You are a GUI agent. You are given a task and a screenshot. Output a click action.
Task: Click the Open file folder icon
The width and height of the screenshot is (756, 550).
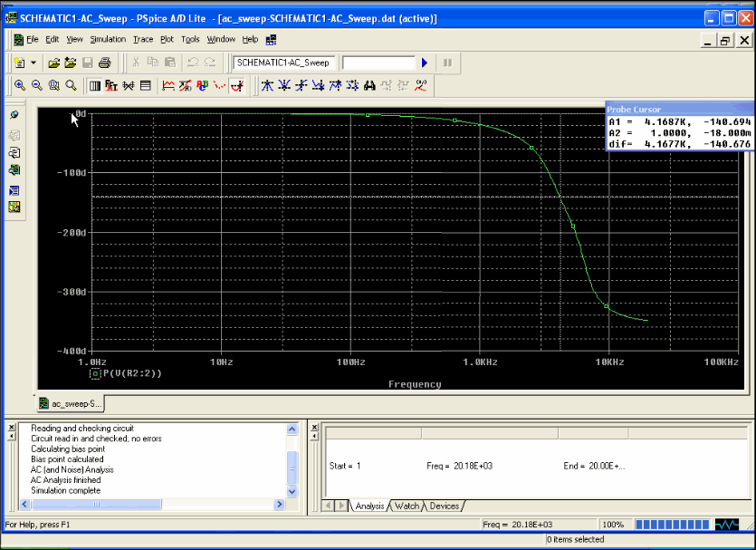(x=53, y=63)
